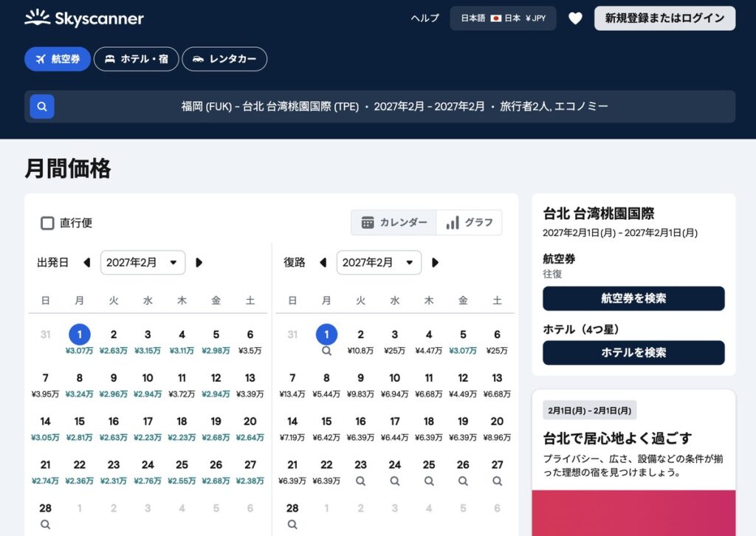Viewport: 756px width, 536px height.
Task: Select return date 4 priced ¥4.47万
Action: coord(429,340)
